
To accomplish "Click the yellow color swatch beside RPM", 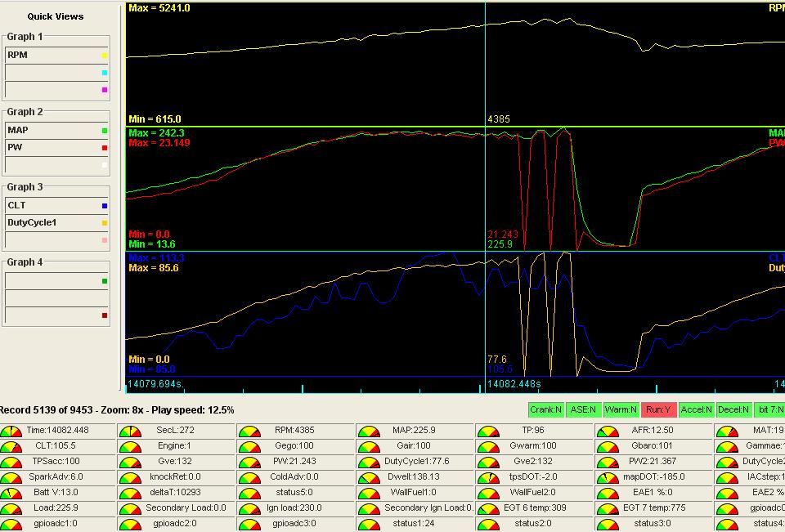I will point(105,56).
